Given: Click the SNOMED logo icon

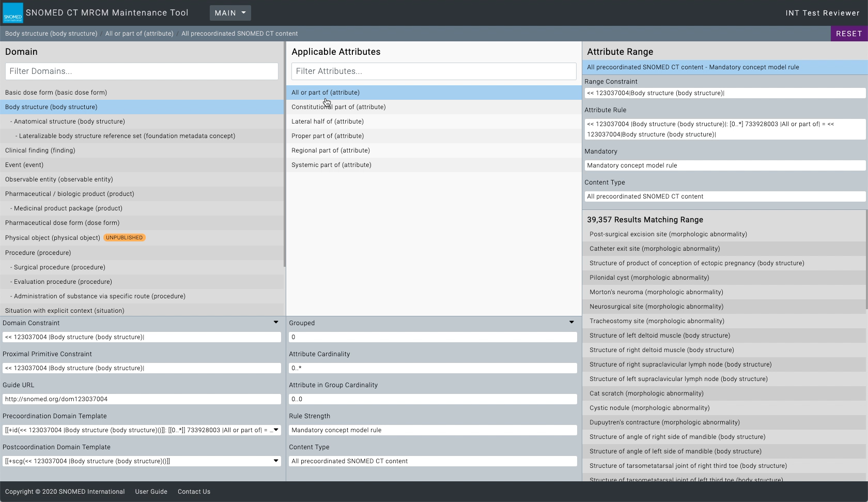Looking at the screenshot, I should coord(13,13).
